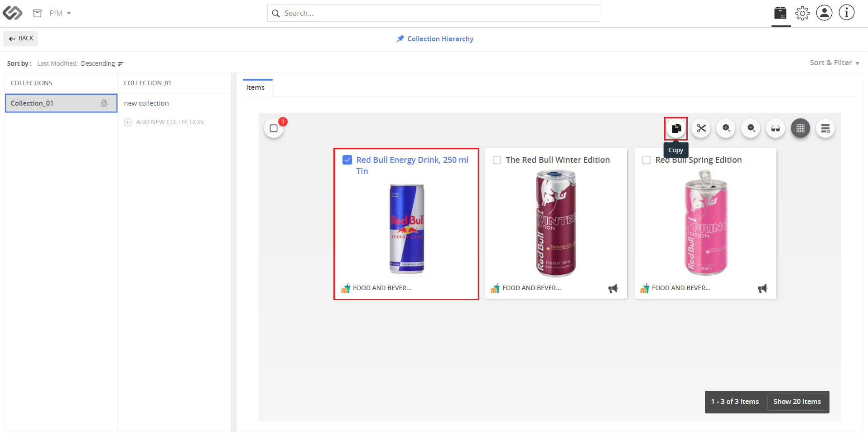This screenshot has height=437, width=868.
Task: Toggle the select-all items checkbox
Action: [274, 128]
